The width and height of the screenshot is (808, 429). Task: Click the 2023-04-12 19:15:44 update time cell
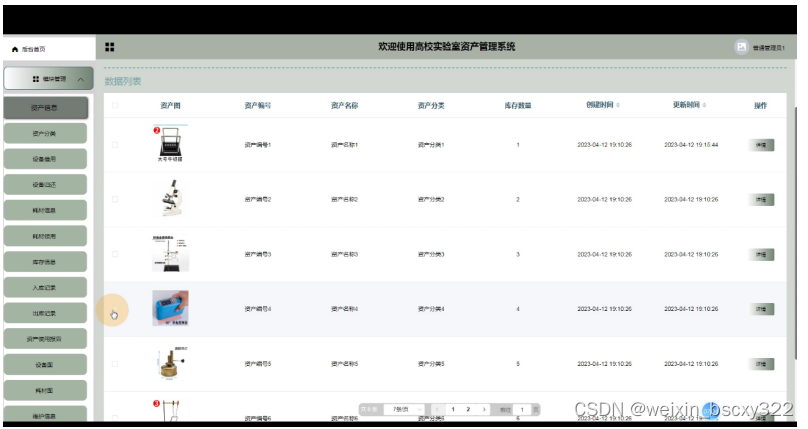pos(691,145)
